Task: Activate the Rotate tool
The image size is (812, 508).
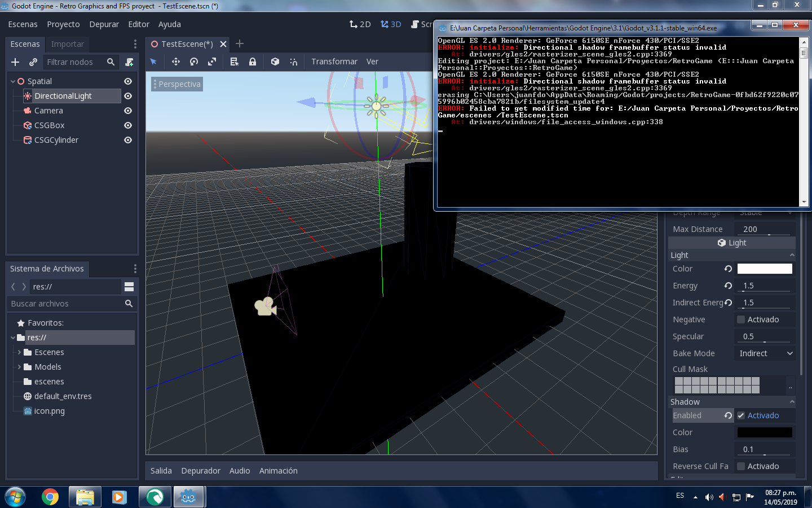Action: click(194, 62)
